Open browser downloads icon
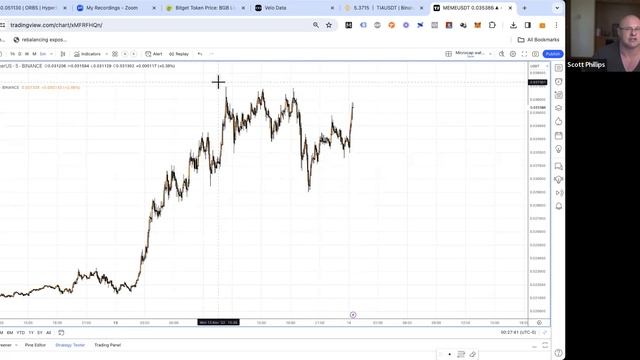 (x=513, y=25)
